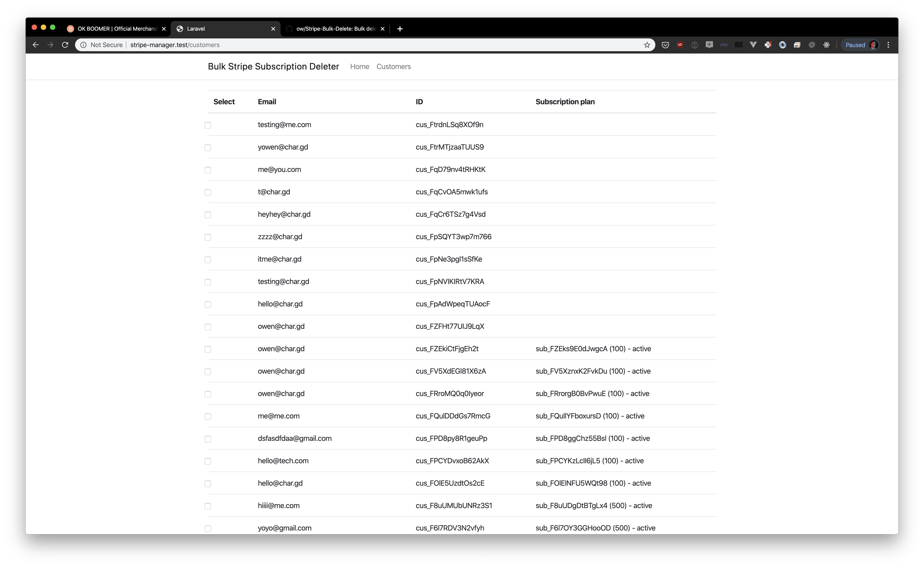This screenshot has width=924, height=568.
Task: Click the Vue devtools extension icon
Action: pos(753,45)
